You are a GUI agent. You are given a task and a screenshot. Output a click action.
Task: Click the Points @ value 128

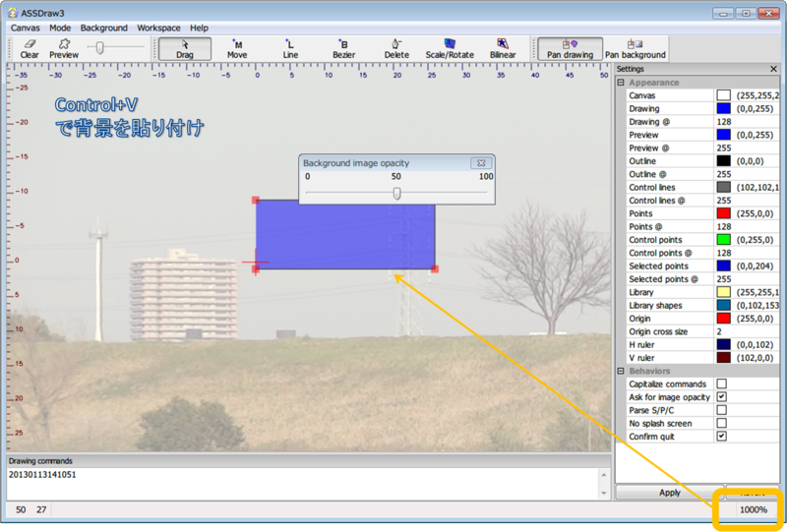(724, 226)
